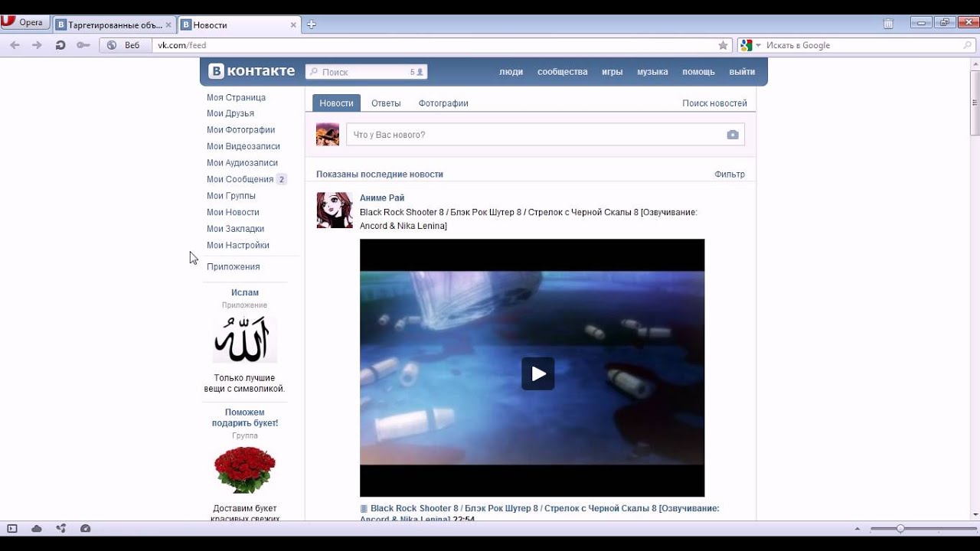Open the Фильтр news filter
This screenshot has width=980, height=551.
pos(730,174)
